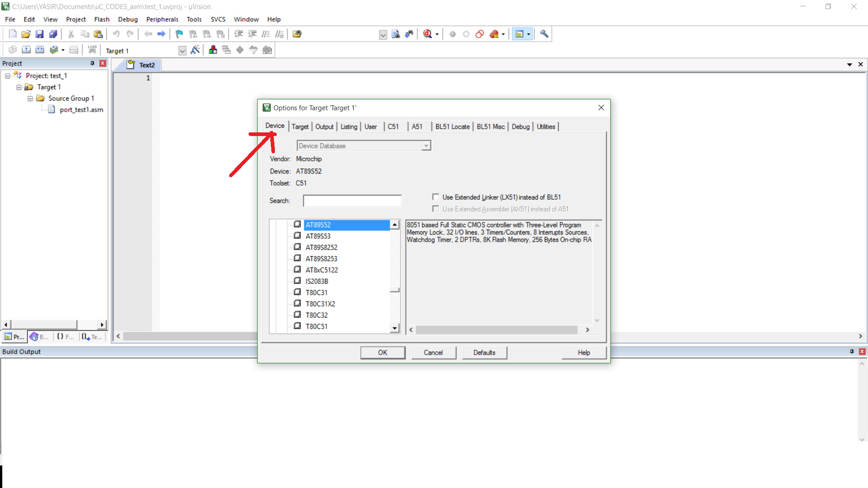This screenshot has width=868, height=488.
Task: Open the Configuration wrench icon
Action: pyautogui.click(x=544, y=34)
